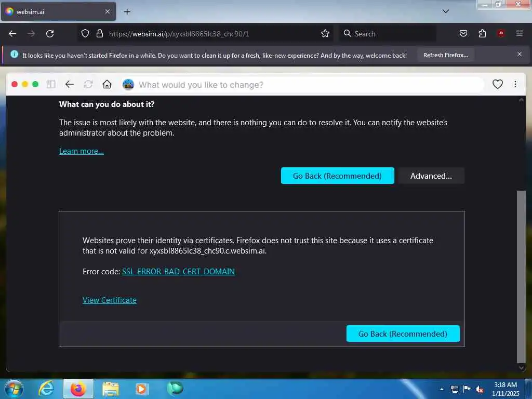This screenshot has width=532, height=399.
Task: Toggle websim sidebar panel icon
Action: click(x=51, y=84)
